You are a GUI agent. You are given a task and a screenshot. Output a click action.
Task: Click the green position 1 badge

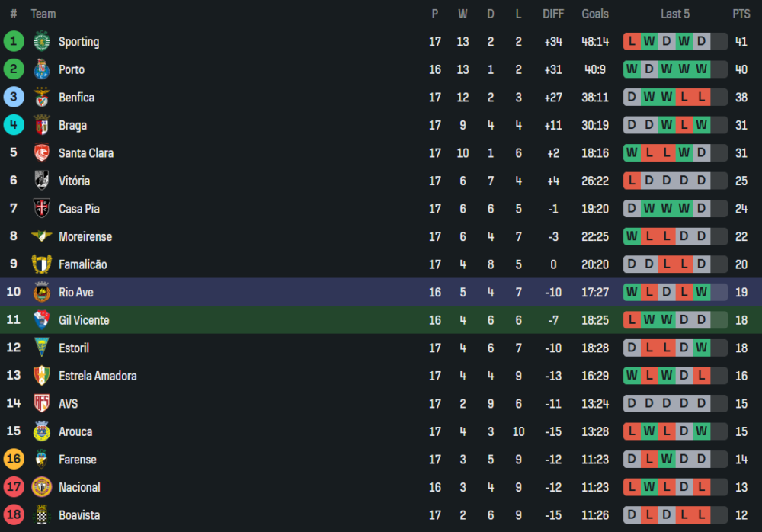14,42
